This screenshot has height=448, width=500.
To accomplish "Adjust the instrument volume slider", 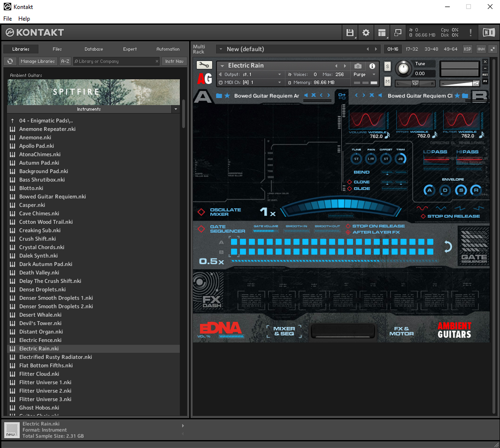I will pos(460,83).
